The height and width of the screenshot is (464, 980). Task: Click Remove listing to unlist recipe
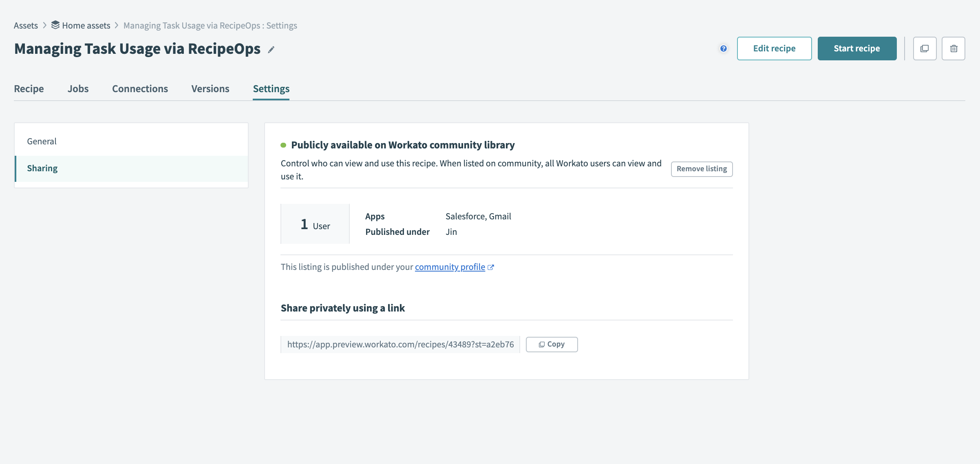click(702, 168)
